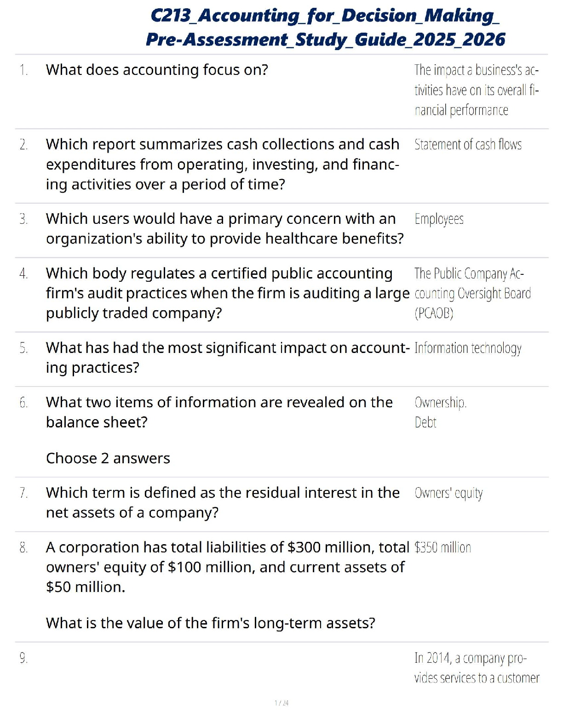
Task: Click the answer about financial performance impact
Action: [x=476, y=90]
